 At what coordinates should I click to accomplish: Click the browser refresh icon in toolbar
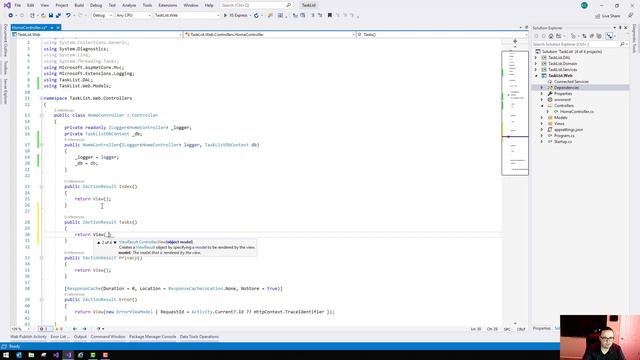click(x=256, y=16)
